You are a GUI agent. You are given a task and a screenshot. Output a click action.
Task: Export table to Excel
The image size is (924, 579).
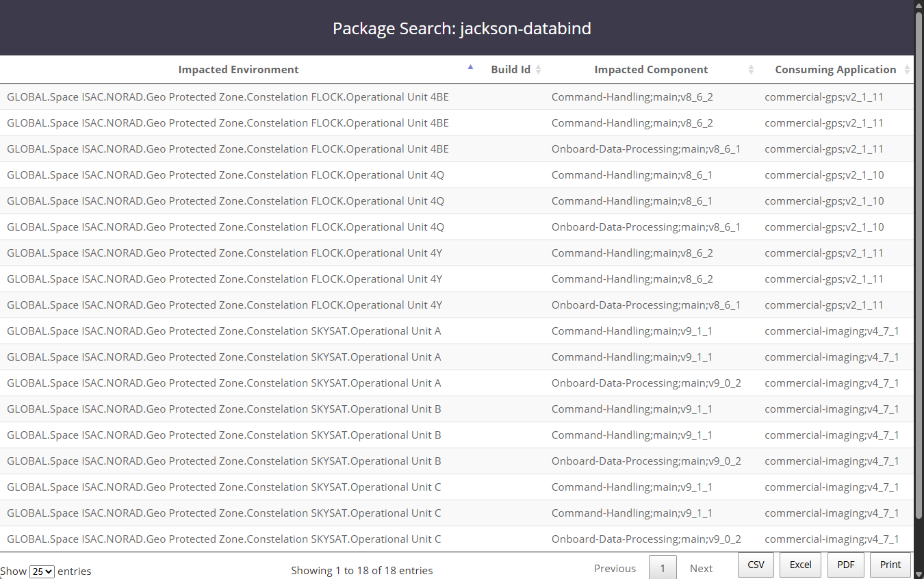pyautogui.click(x=800, y=565)
